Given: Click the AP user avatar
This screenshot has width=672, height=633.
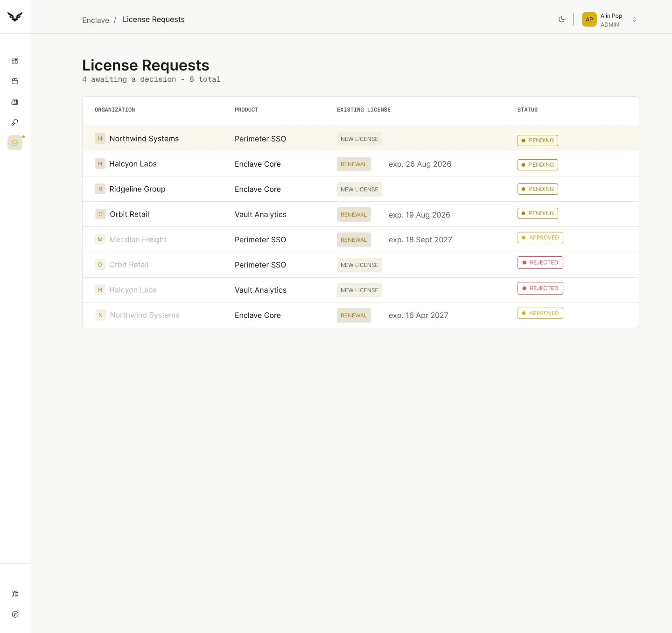Looking at the screenshot, I should 589,20.
